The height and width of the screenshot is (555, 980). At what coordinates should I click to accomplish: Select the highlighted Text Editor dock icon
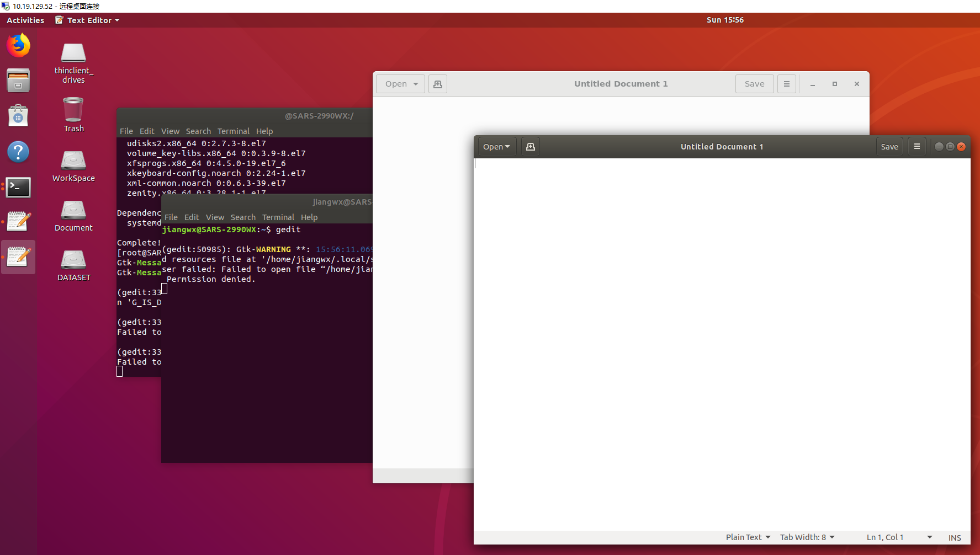18,257
